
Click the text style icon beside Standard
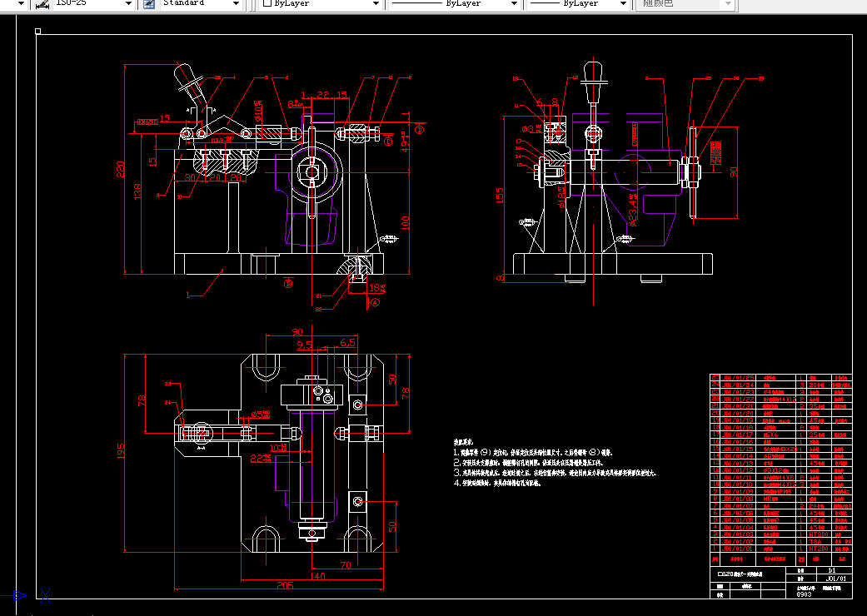tap(148, 4)
